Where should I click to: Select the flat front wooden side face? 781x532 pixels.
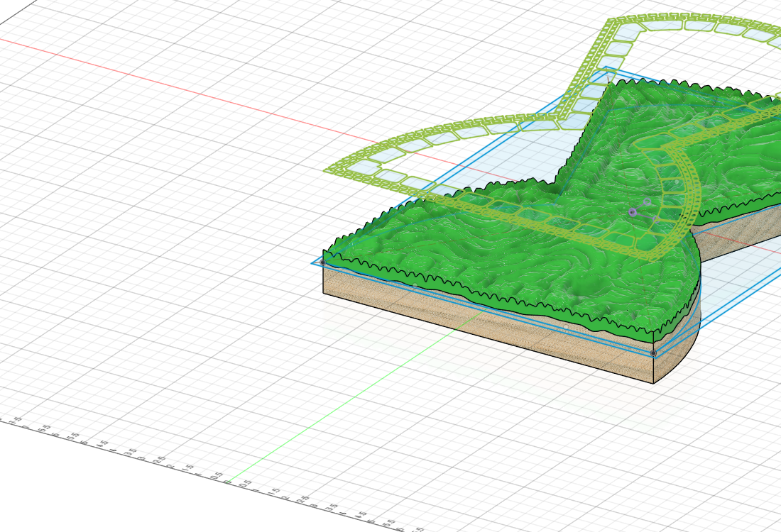tap(488, 324)
